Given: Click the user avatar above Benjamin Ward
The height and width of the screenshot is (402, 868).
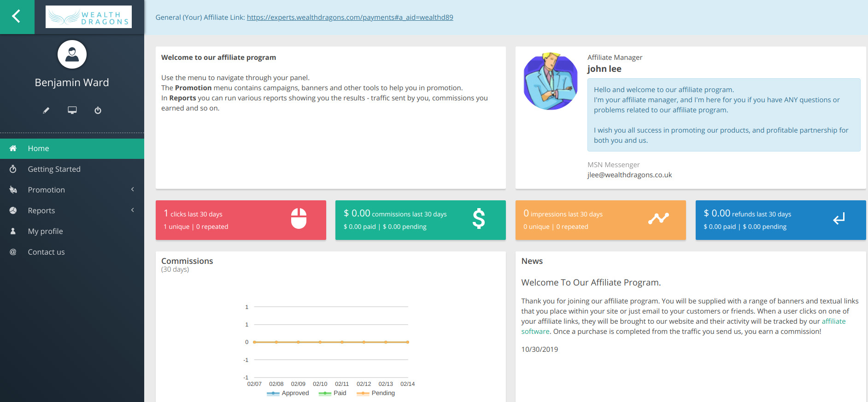Looking at the screenshot, I should pyautogui.click(x=72, y=54).
